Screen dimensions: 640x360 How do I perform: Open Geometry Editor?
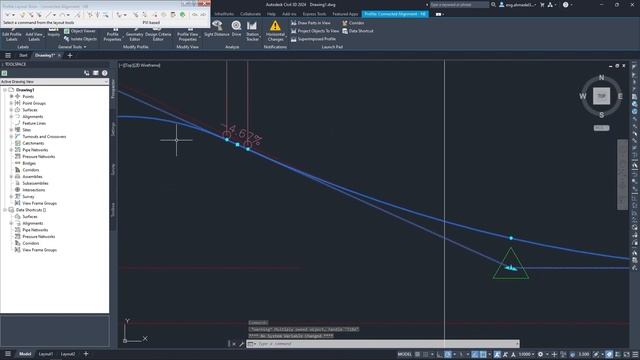134,34
